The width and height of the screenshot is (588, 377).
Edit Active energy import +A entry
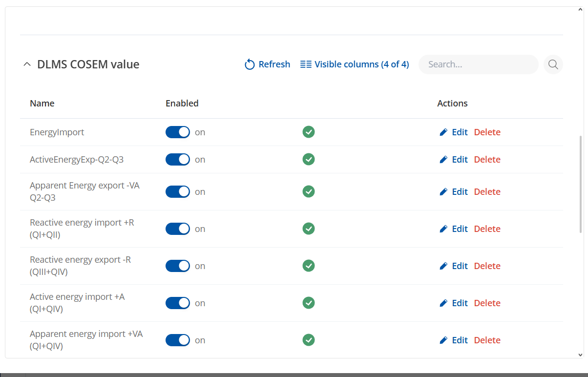(454, 303)
